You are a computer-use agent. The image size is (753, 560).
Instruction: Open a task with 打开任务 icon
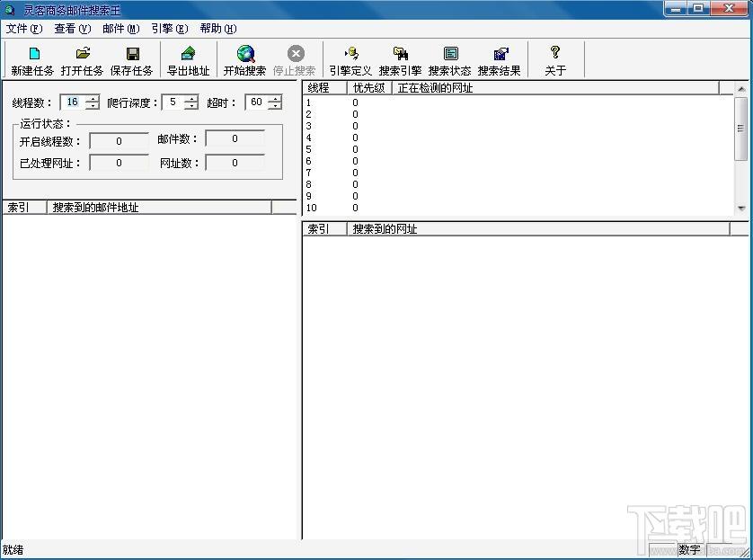click(x=82, y=60)
